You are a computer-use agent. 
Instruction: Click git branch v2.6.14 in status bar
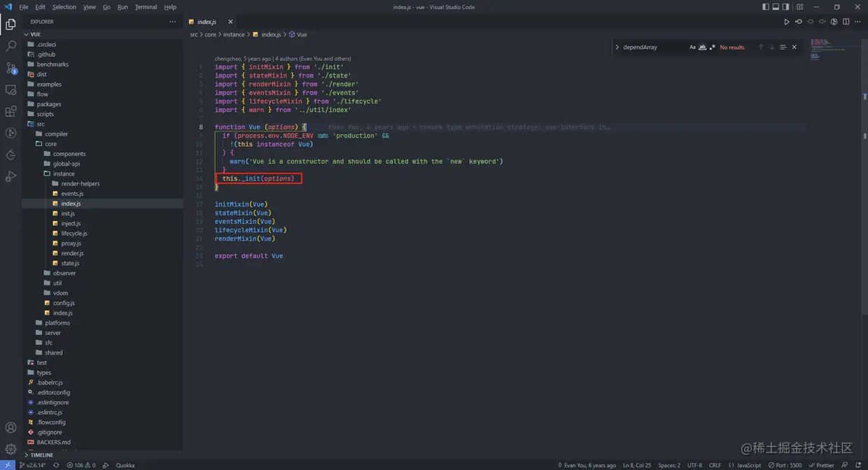[33, 465]
